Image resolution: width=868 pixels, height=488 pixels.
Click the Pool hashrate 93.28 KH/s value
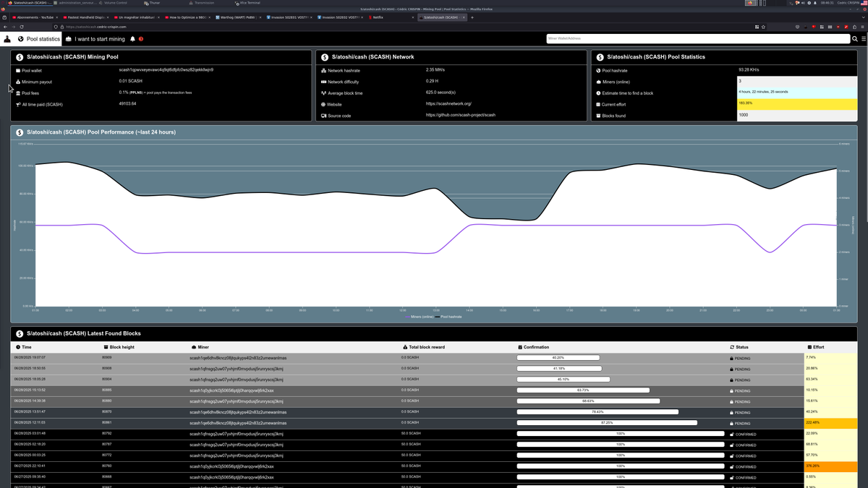click(749, 70)
